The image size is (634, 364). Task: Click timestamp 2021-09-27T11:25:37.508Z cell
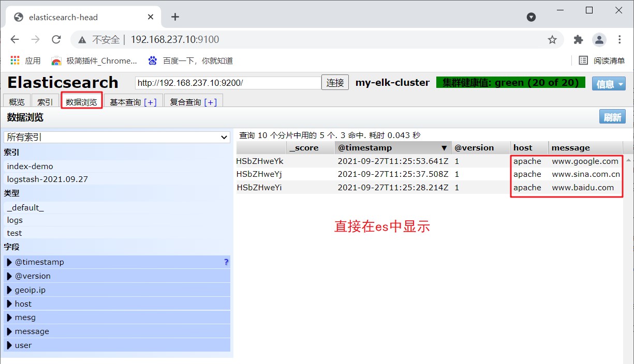(x=393, y=174)
